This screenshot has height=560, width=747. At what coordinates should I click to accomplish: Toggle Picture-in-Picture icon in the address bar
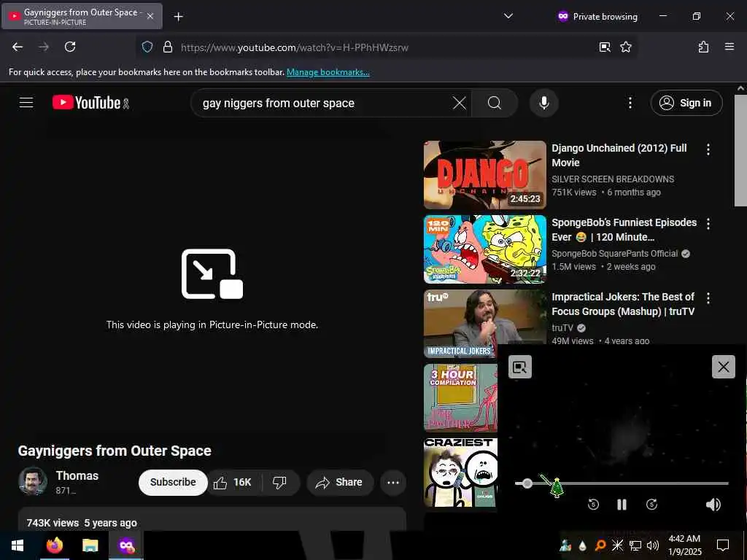coord(605,47)
